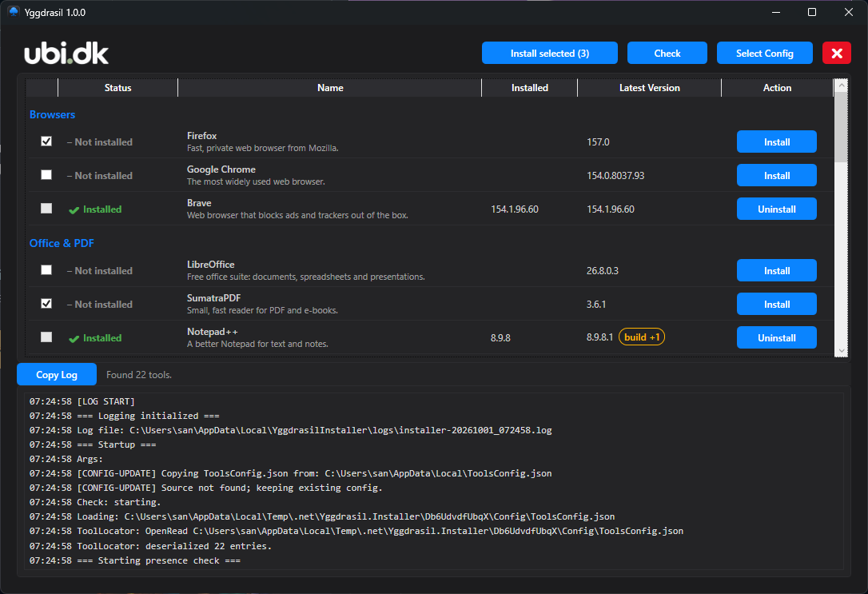
Task: Click the 'Installed' status for Brave
Action: click(102, 209)
